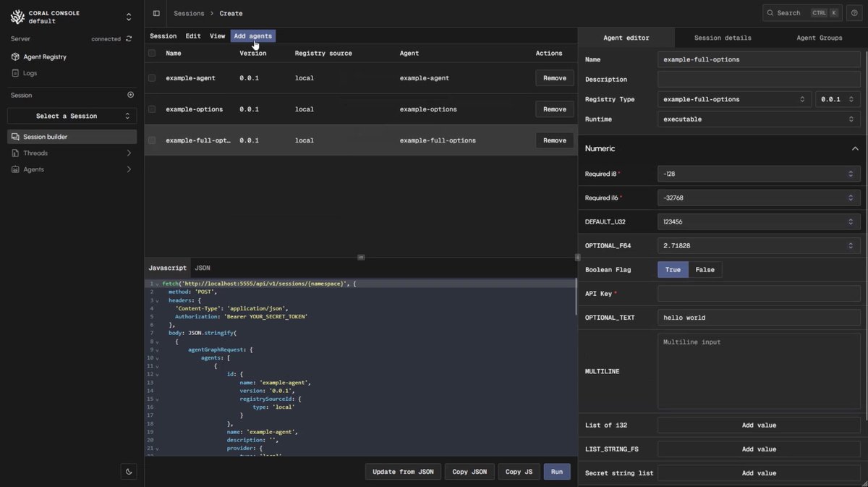Edit the OPTIONAL_TEXT field

click(759, 318)
